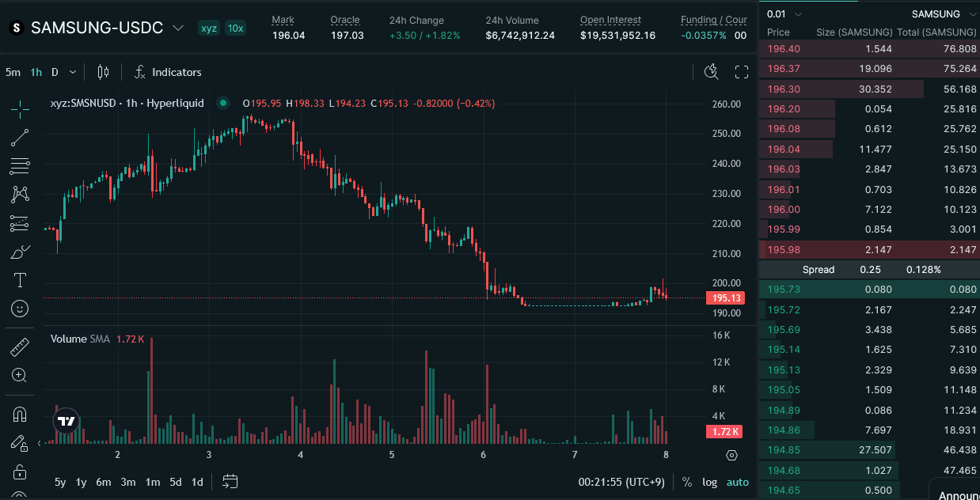This screenshot has height=500, width=980.
Task: Set chart range to 1y
Action: tap(81, 482)
